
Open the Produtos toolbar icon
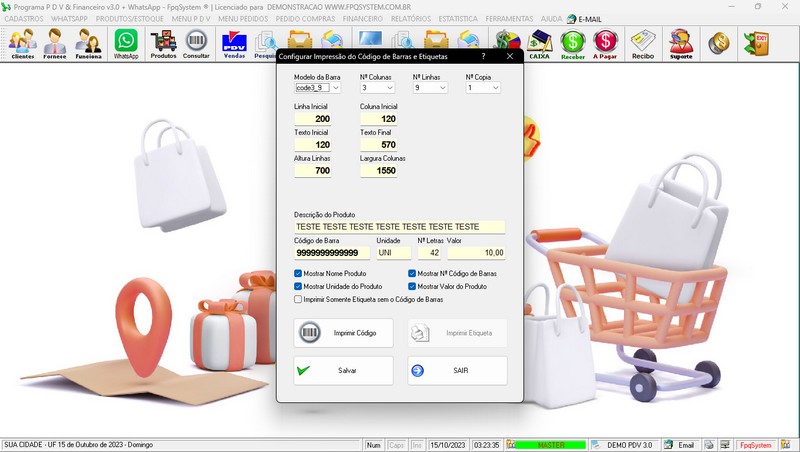pos(163,43)
